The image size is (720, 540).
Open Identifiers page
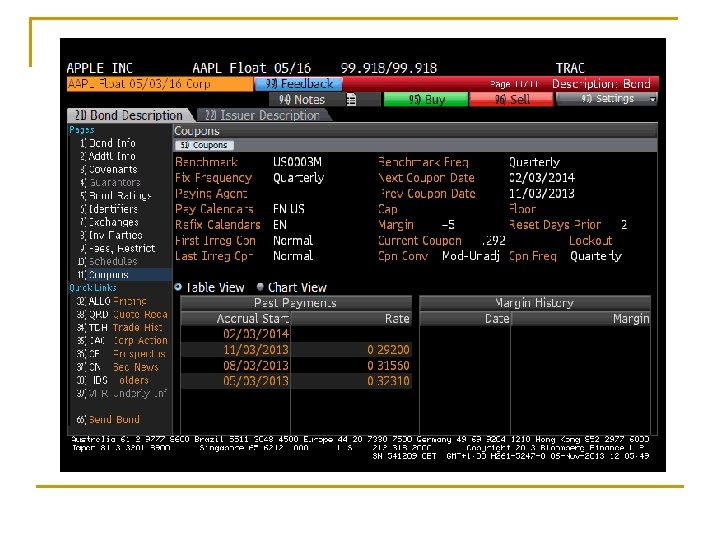(109, 209)
